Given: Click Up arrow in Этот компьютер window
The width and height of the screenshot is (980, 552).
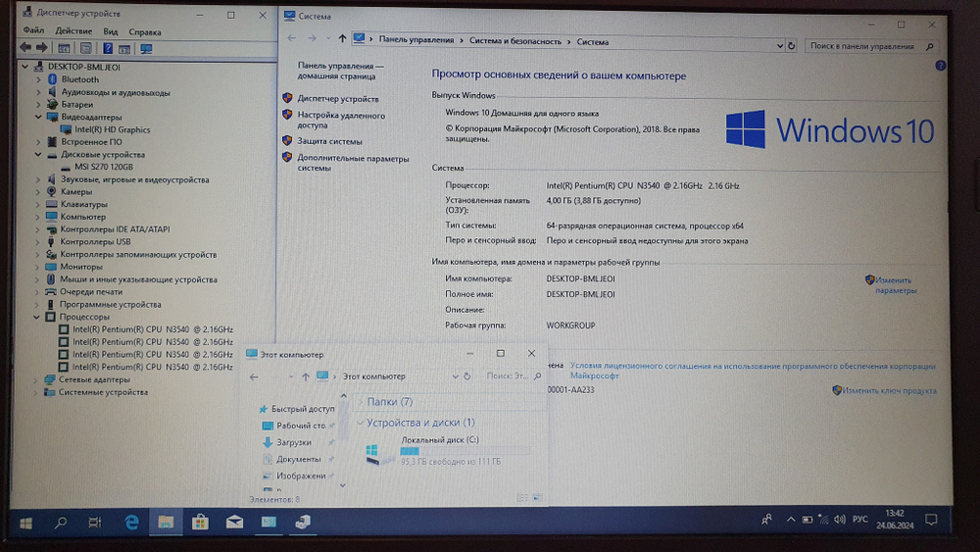Looking at the screenshot, I should click(x=305, y=376).
